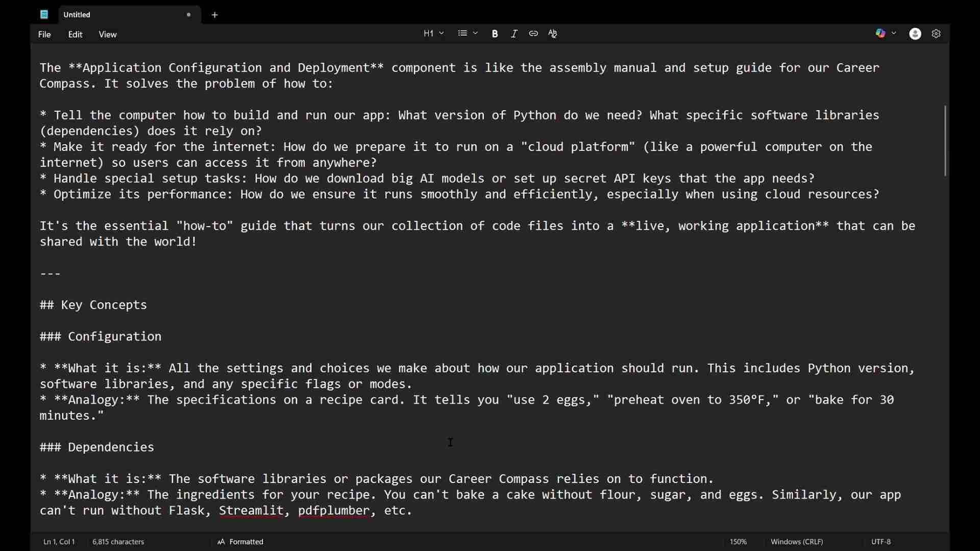Viewport: 980px width, 551px height.
Task: Click the Notepad app icon in title bar
Action: (x=44, y=15)
